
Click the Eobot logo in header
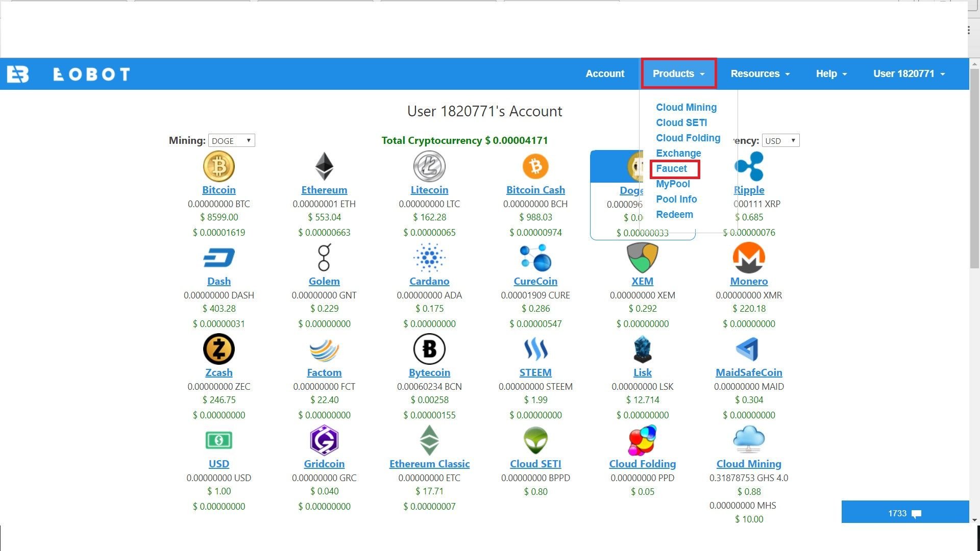click(68, 74)
